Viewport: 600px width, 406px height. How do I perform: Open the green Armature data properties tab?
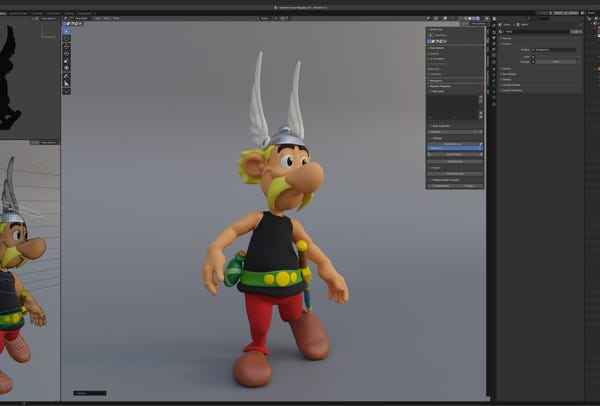[x=494, y=86]
